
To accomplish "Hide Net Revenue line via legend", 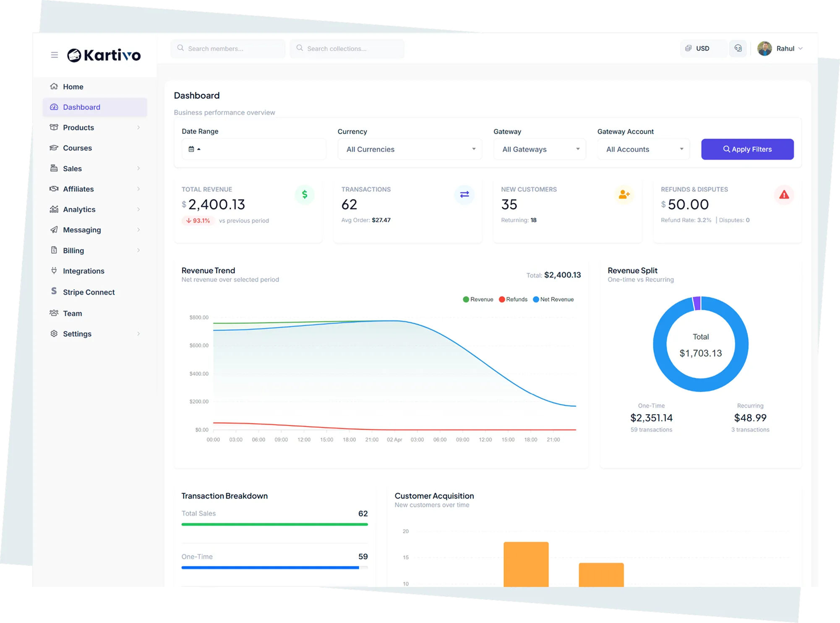I will (x=553, y=299).
